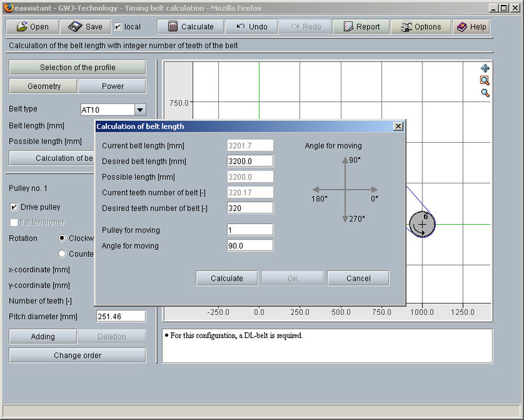Image resolution: width=524 pixels, height=420 pixels.
Task: Expand the Belt type AT10 dropdown
Action: (x=140, y=110)
